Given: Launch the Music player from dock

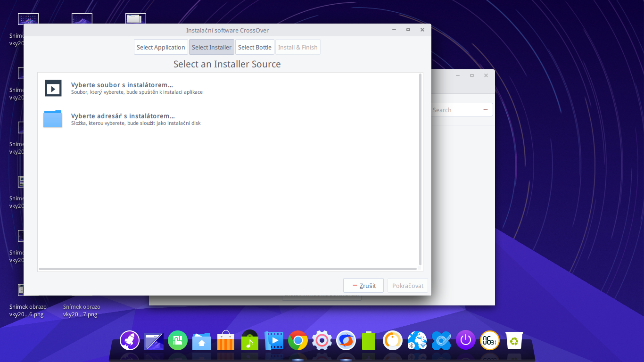Looking at the screenshot, I should click(250, 340).
